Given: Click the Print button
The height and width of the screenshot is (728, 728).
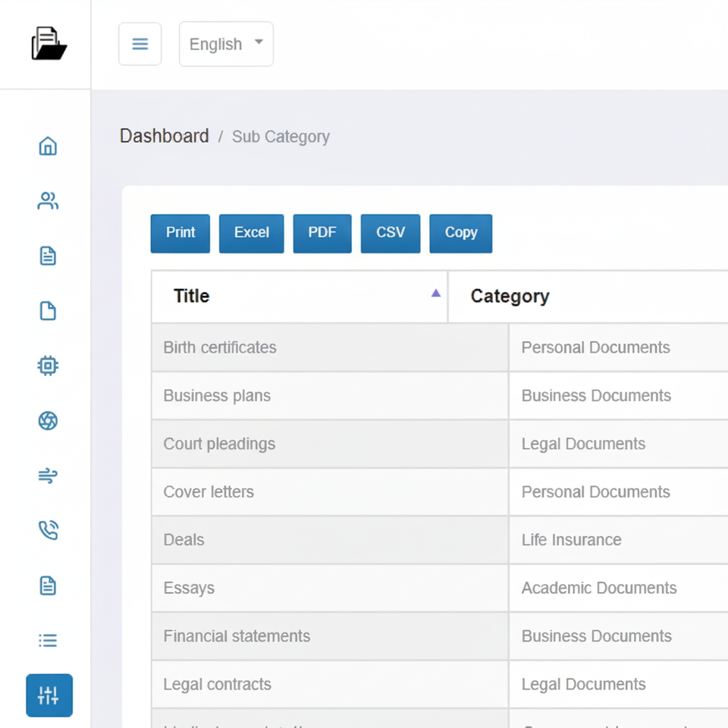Looking at the screenshot, I should [180, 233].
